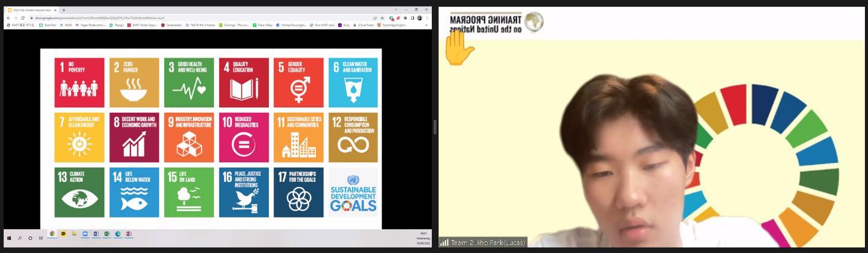Image resolution: width=868 pixels, height=253 pixels.
Task: Open the Papago bookmark
Action: (x=117, y=25)
